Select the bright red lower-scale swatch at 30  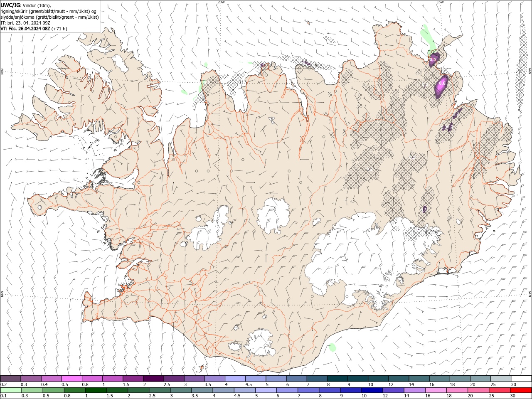[521, 390]
